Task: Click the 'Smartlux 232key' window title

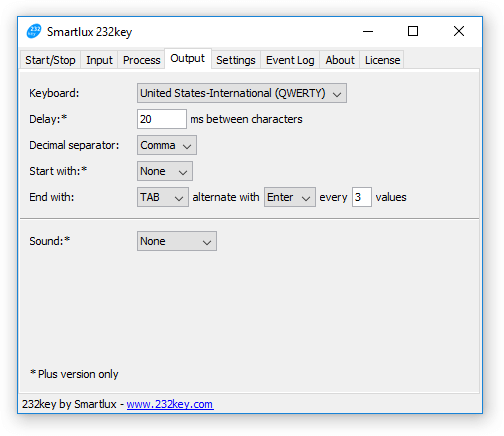Action: [x=89, y=32]
